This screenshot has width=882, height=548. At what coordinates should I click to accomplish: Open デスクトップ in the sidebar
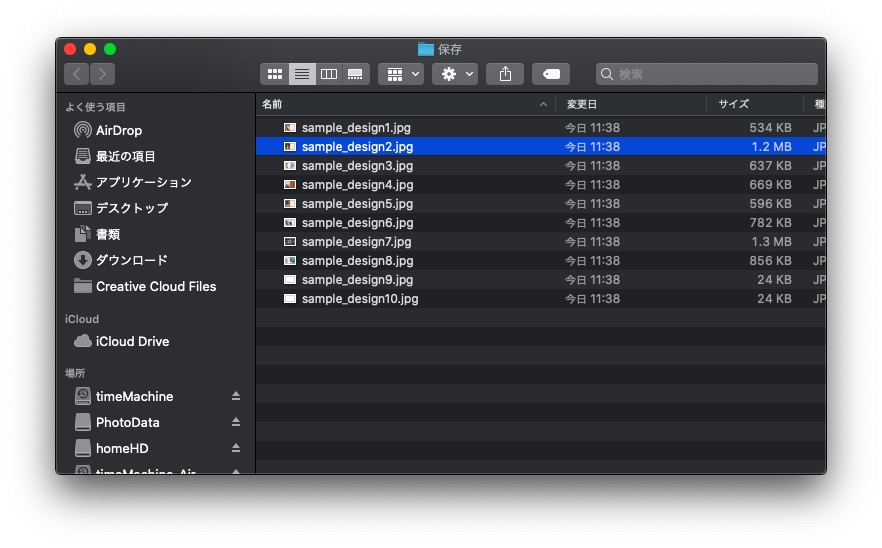pos(132,208)
